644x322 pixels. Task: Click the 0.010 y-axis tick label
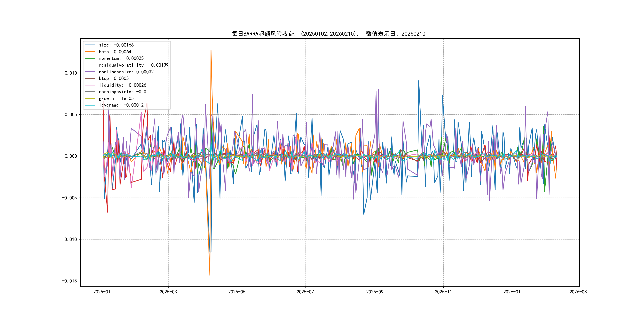(71, 73)
